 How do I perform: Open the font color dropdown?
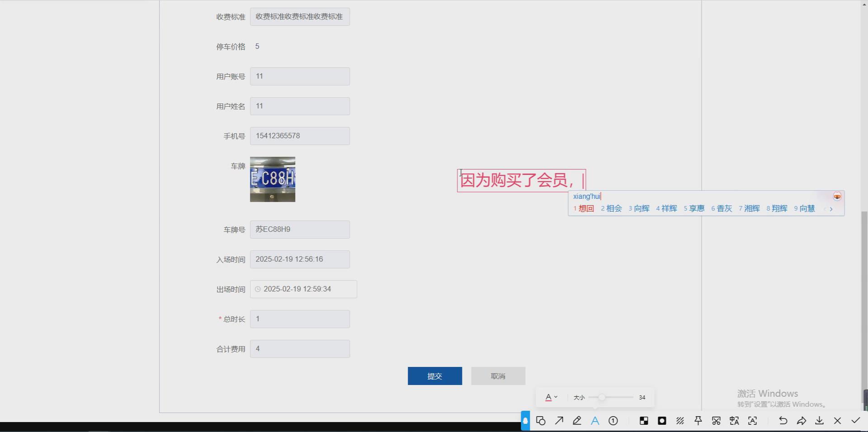(x=551, y=397)
